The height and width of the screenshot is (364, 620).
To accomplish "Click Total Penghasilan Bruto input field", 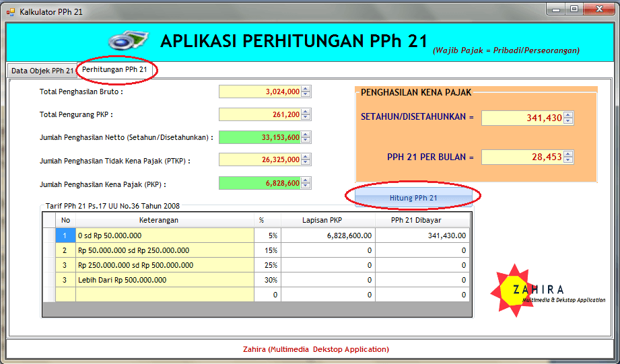I will tap(259, 92).
